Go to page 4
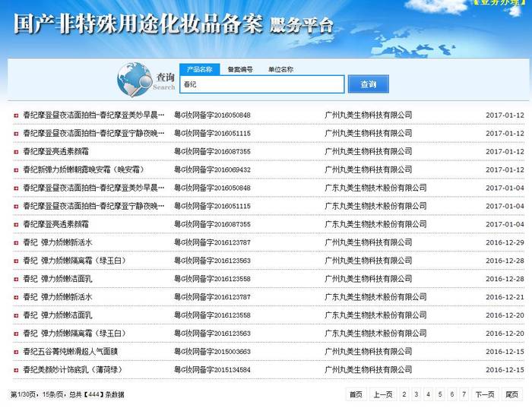The height and width of the screenshot is (408, 532). tap(428, 394)
